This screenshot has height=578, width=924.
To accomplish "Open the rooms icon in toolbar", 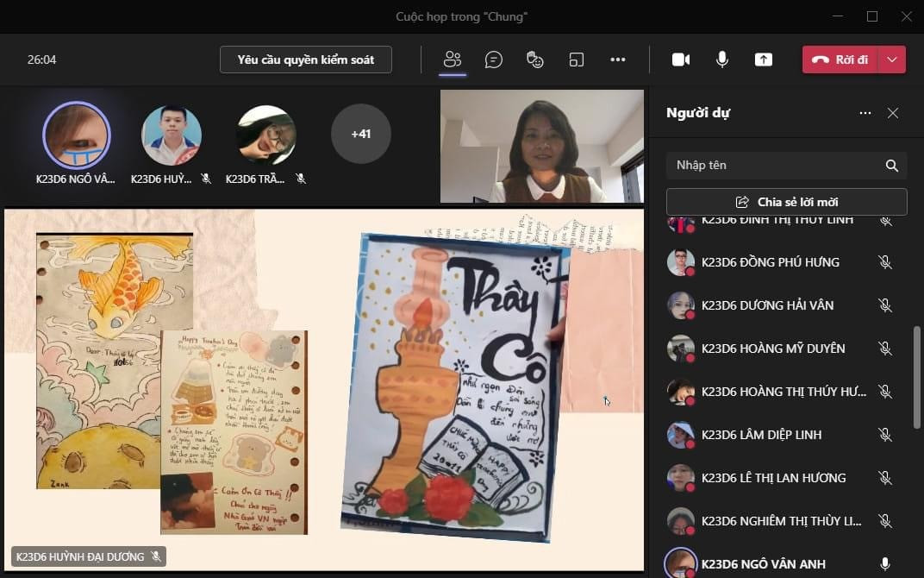I will coord(577,60).
